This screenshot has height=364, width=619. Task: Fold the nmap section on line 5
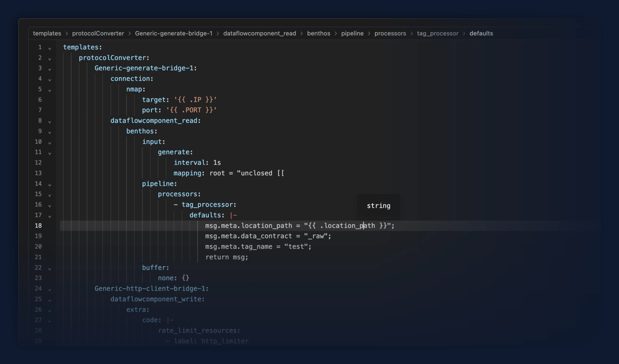tap(50, 91)
